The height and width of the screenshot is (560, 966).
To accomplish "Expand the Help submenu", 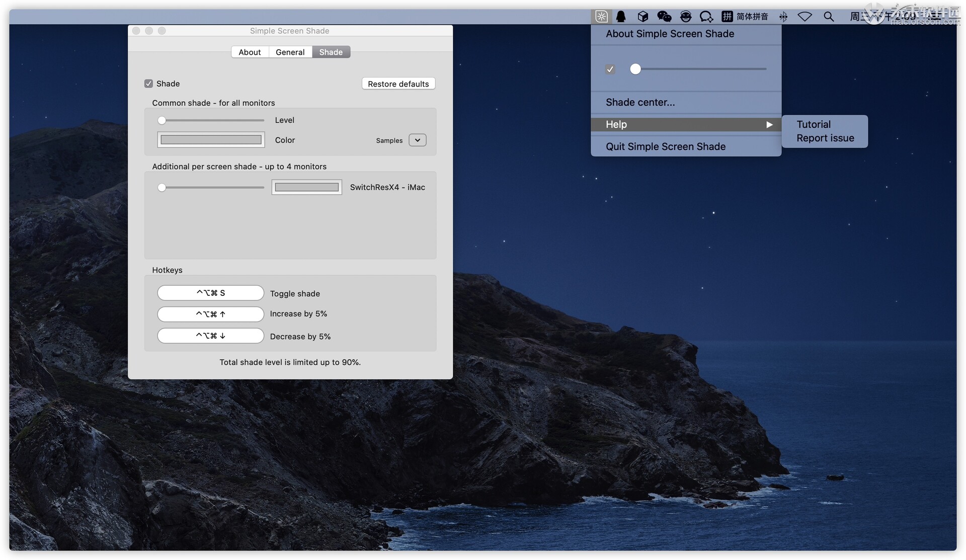I will coord(686,124).
